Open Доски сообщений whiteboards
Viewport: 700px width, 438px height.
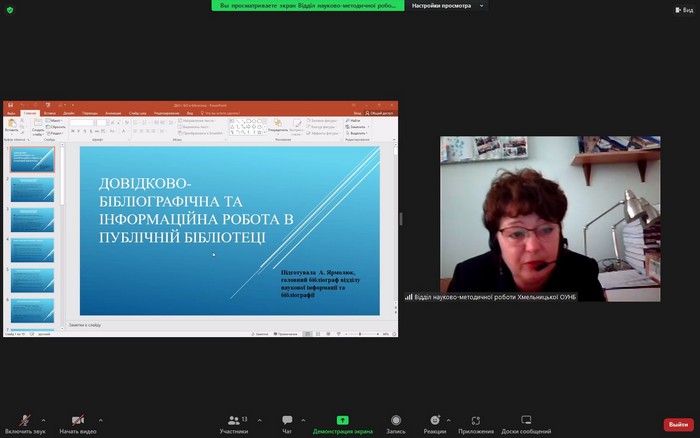(526, 420)
